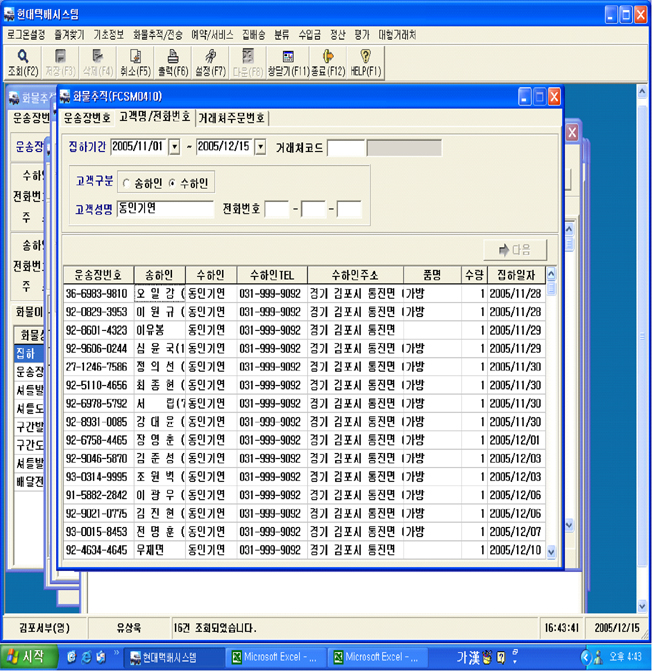
Task: Select the 수하인 radio button
Action: pyautogui.click(x=172, y=183)
